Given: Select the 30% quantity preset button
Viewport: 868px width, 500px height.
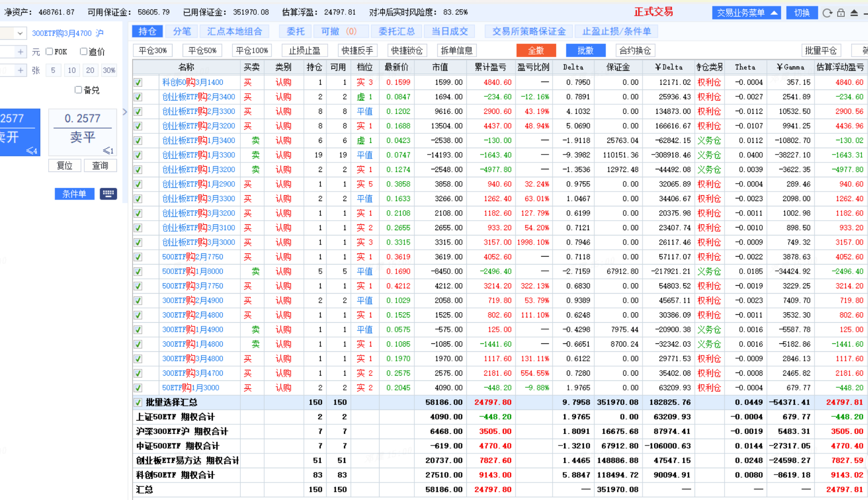Looking at the screenshot, I should pyautogui.click(x=109, y=70).
